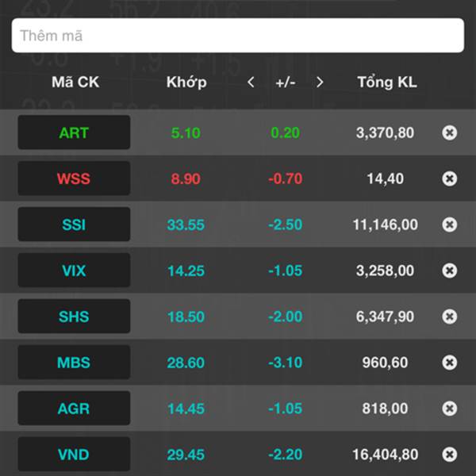The height and width of the screenshot is (476, 476).
Task: Delete AGR row using X icon
Action: coord(449,409)
